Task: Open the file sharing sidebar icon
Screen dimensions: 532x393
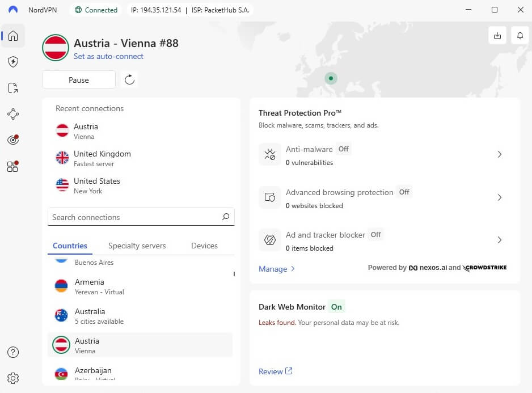Action: (12, 88)
